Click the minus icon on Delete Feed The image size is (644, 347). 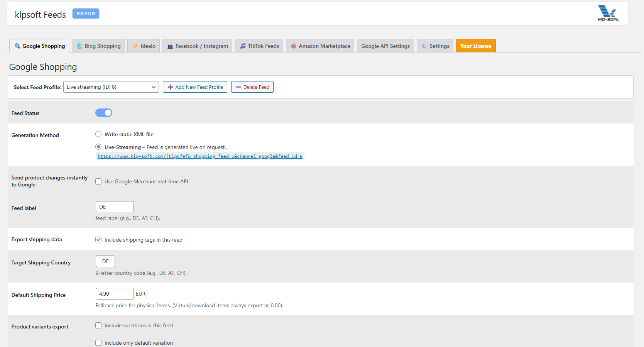[x=238, y=87]
